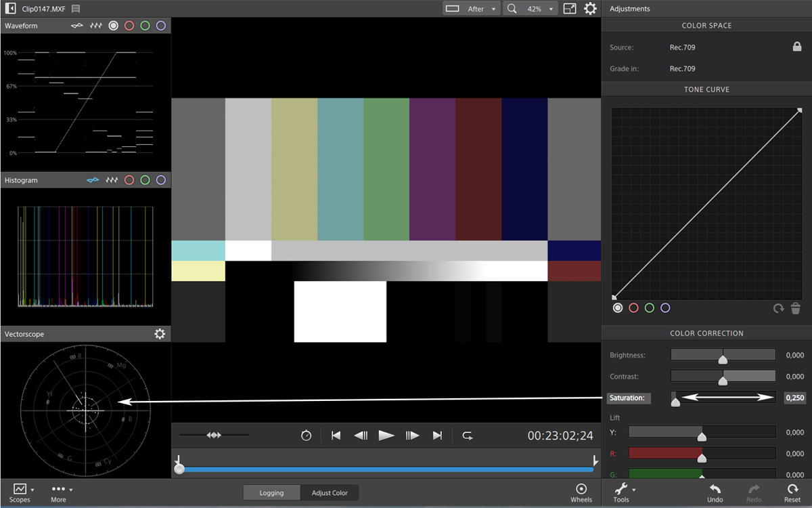Open the After view mode dropdown

471,9
